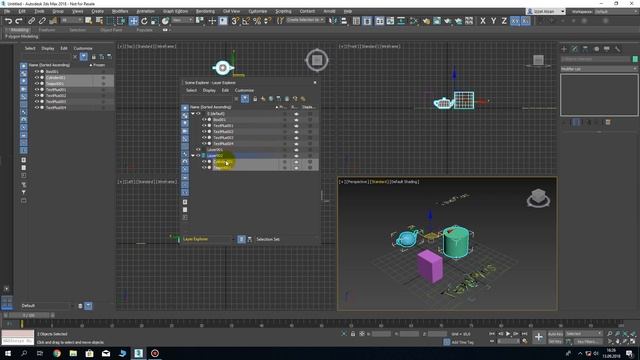The image size is (640, 360).
Task: Click the Auto Key button
Action: click(x=555, y=334)
